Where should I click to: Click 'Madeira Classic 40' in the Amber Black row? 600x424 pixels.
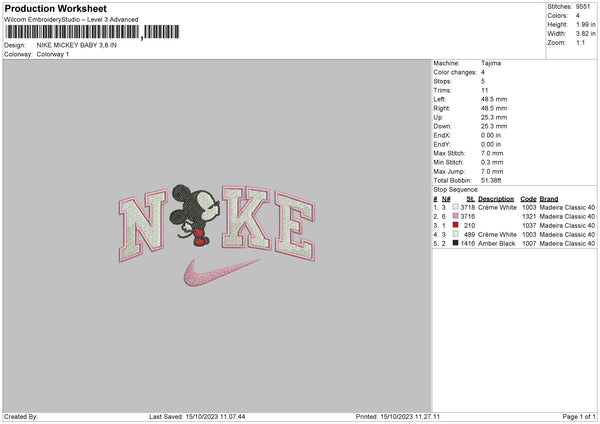point(567,243)
